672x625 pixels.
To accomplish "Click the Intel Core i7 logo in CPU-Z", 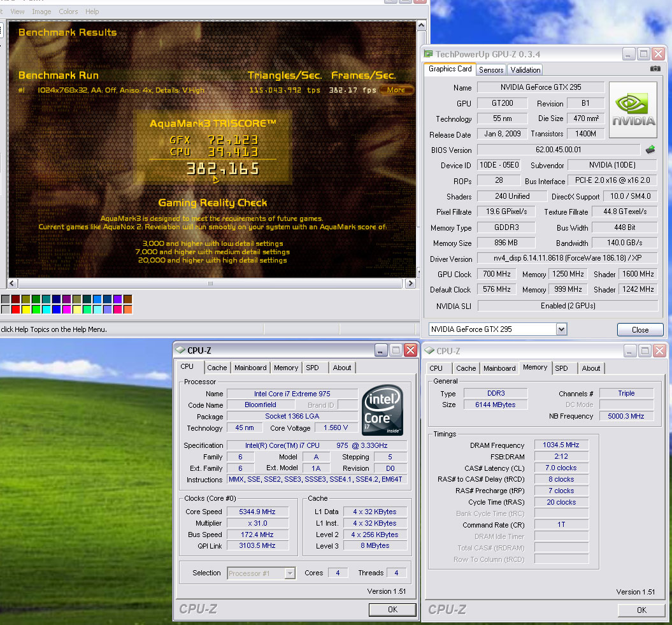I will pyautogui.click(x=382, y=410).
